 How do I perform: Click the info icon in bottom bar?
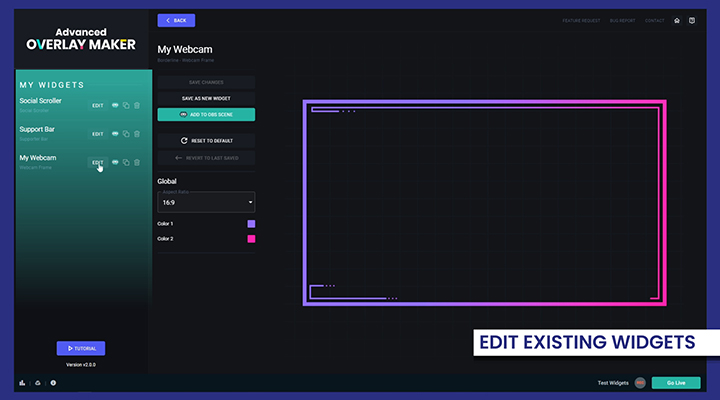[53, 383]
